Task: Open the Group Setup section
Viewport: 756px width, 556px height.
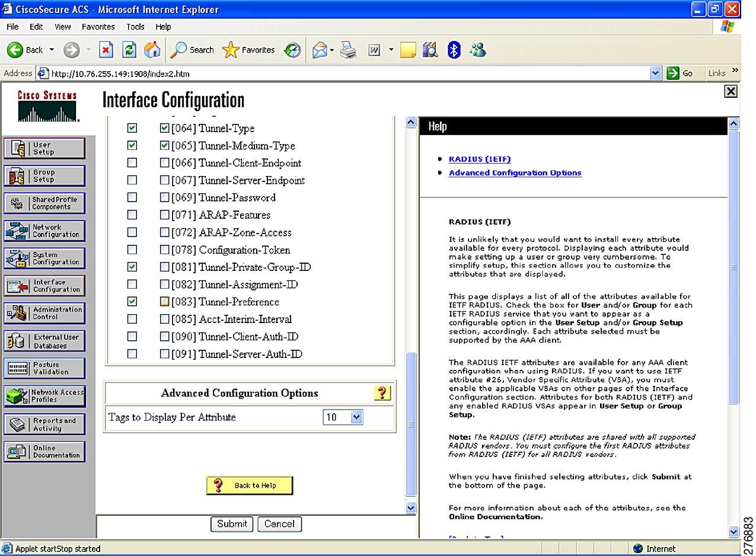Action: (x=44, y=176)
